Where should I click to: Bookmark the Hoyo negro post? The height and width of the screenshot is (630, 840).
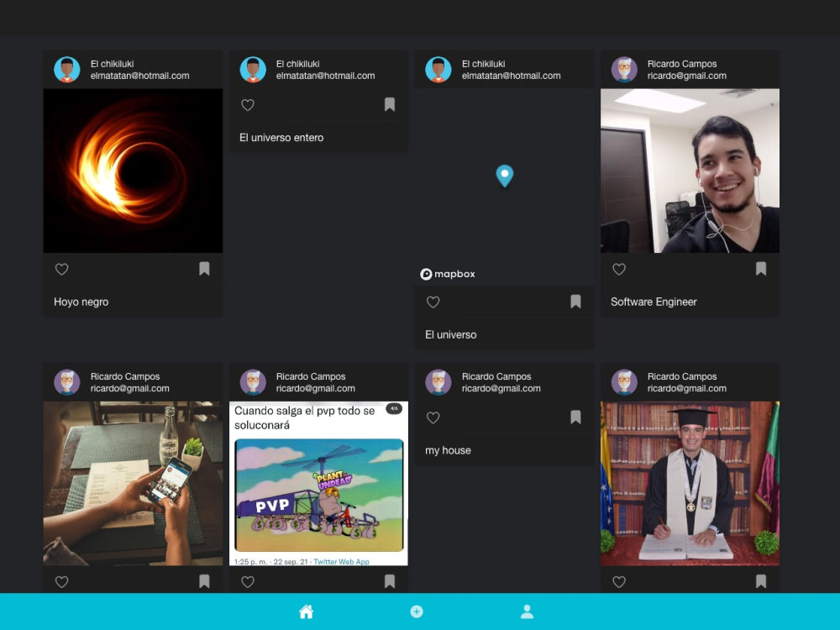pyautogui.click(x=204, y=269)
